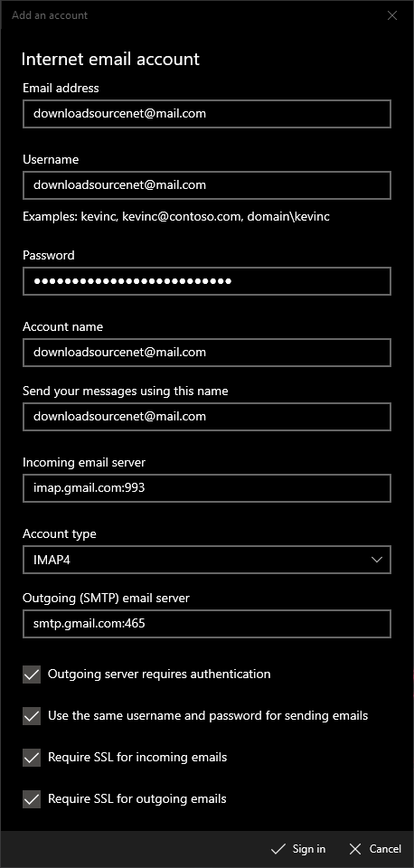Click inside the Password field
Image resolution: width=414 pixels, height=868 pixels.
(x=207, y=281)
